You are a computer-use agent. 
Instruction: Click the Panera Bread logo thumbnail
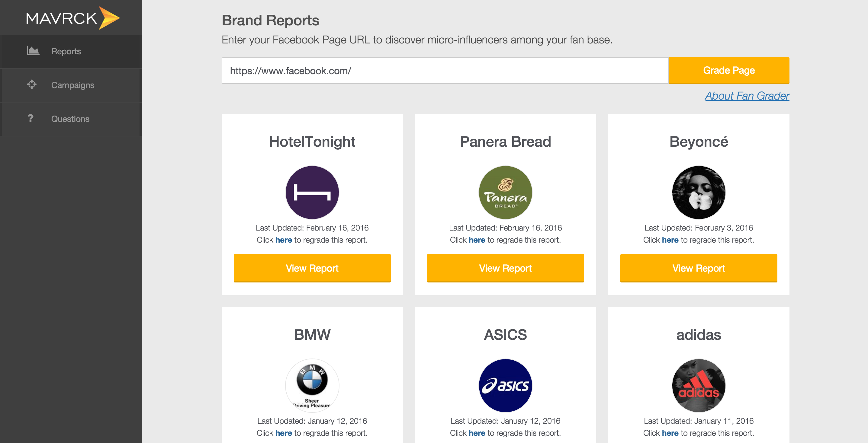click(505, 192)
